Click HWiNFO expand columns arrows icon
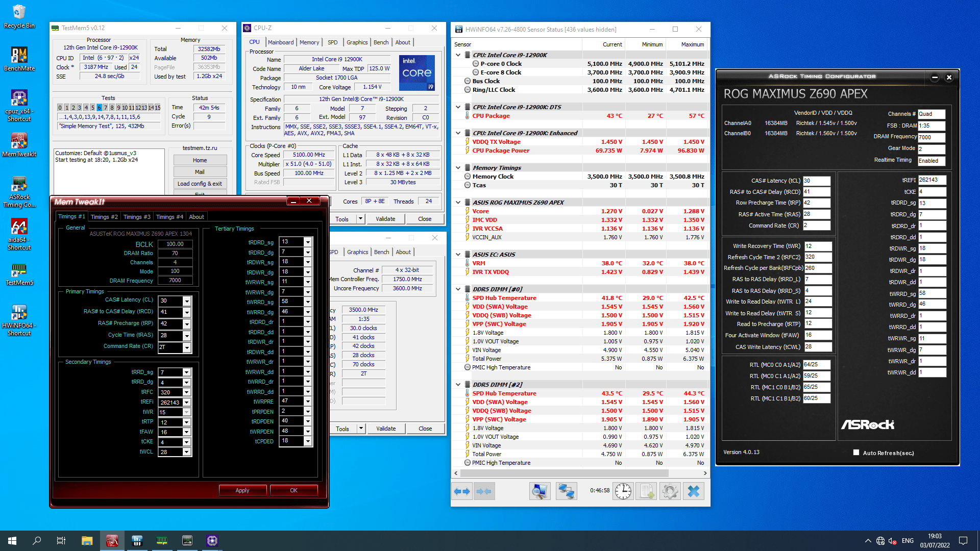This screenshot has width=980, height=551. point(462,491)
